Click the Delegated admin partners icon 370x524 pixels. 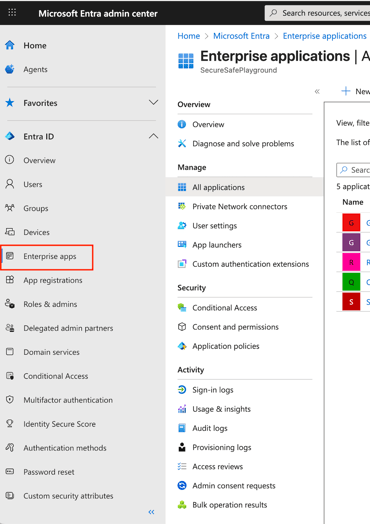[10, 328]
